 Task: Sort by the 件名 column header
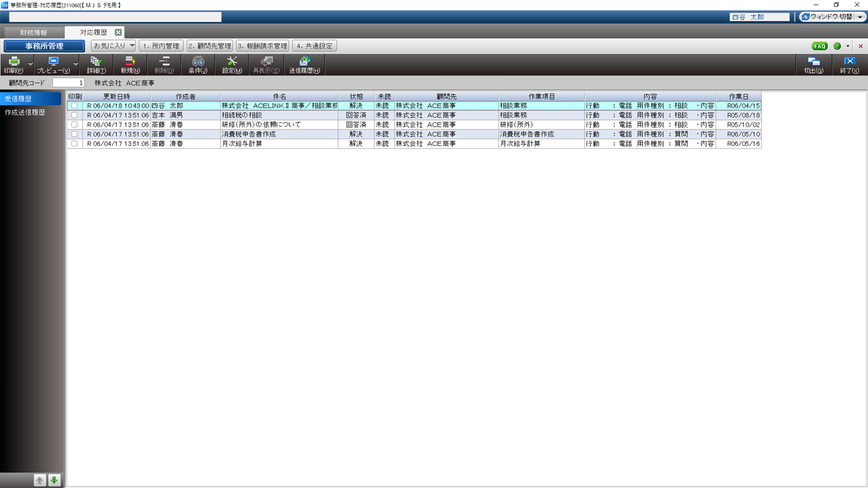tap(279, 97)
